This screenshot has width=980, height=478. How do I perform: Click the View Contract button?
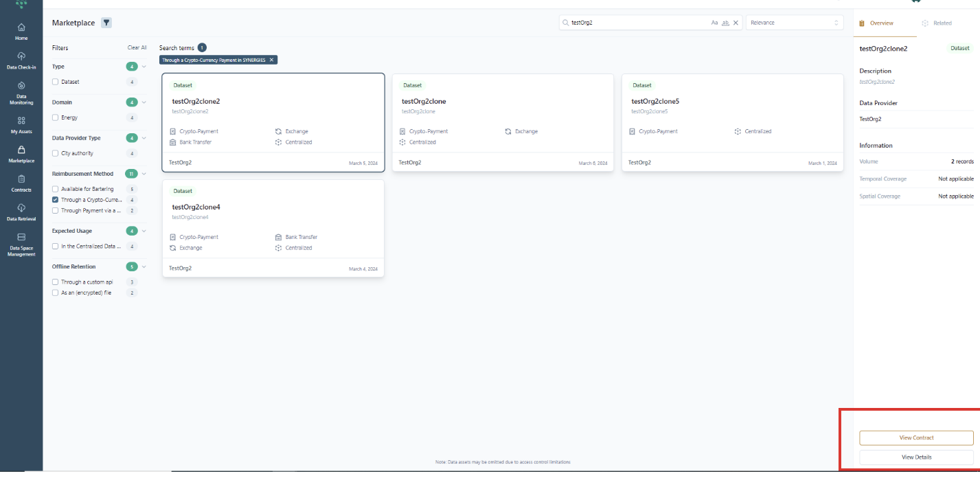point(916,437)
